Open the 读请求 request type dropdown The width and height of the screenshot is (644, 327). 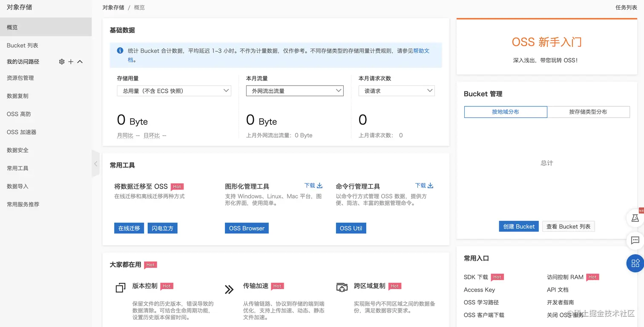tap(396, 91)
